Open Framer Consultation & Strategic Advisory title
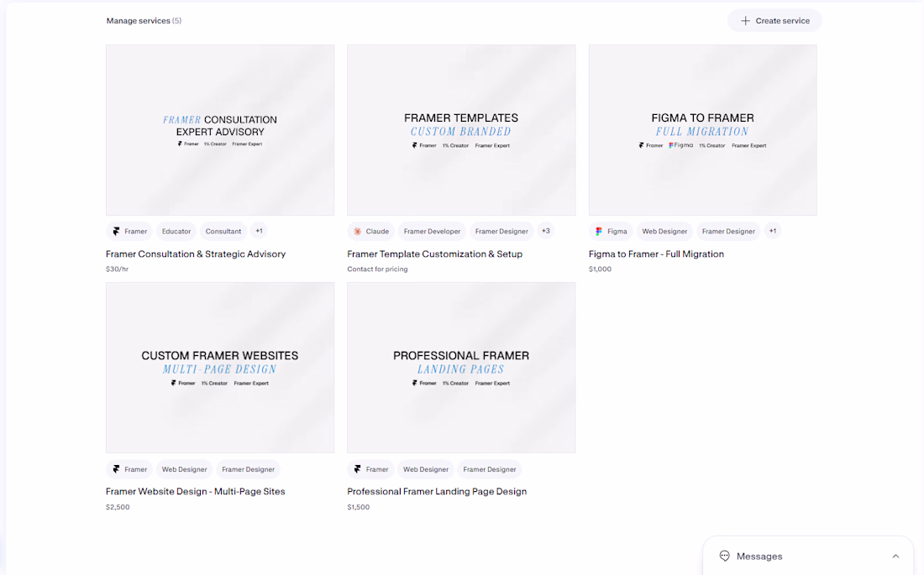The height and width of the screenshot is (575, 924). pyautogui.click(x=196, y=254)
